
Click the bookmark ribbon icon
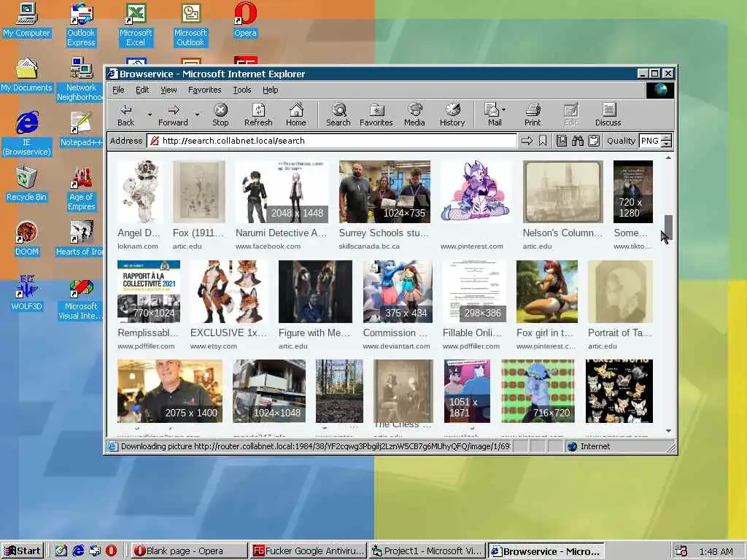click(543, 141)
